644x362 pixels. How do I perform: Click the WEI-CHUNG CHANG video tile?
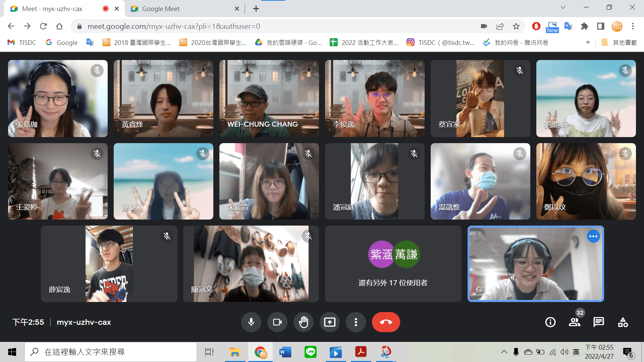(269, 98)
